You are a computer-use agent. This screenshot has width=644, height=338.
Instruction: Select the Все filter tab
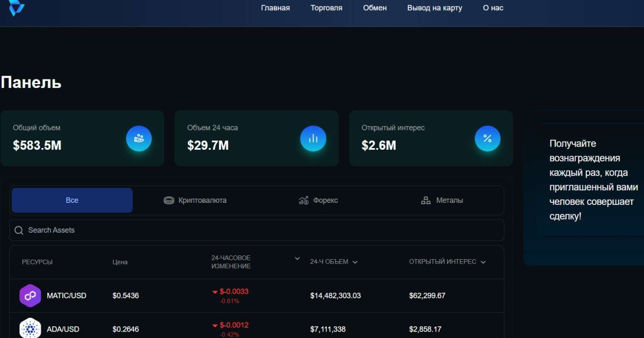coord(72,200)
